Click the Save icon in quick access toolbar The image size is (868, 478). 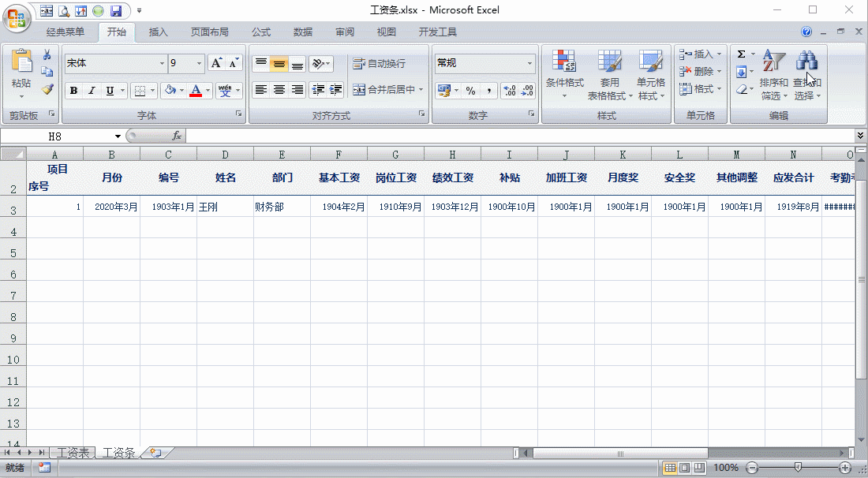(116, 10)
